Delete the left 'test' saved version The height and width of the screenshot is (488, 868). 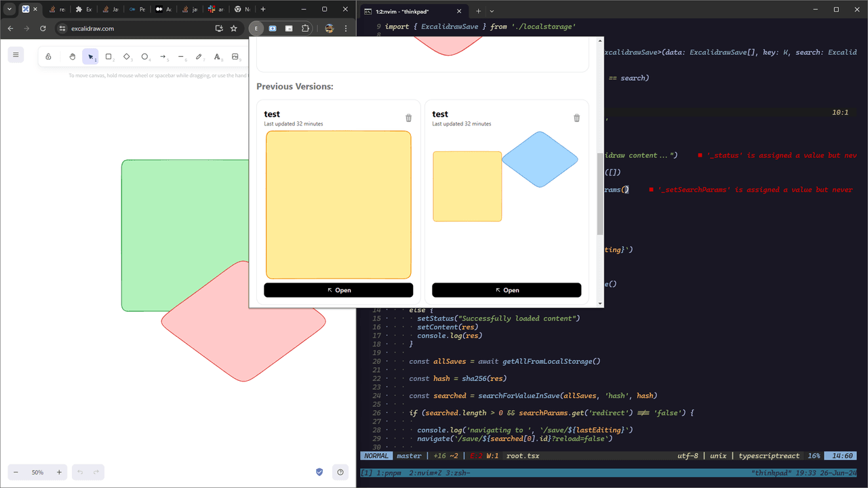409,118
